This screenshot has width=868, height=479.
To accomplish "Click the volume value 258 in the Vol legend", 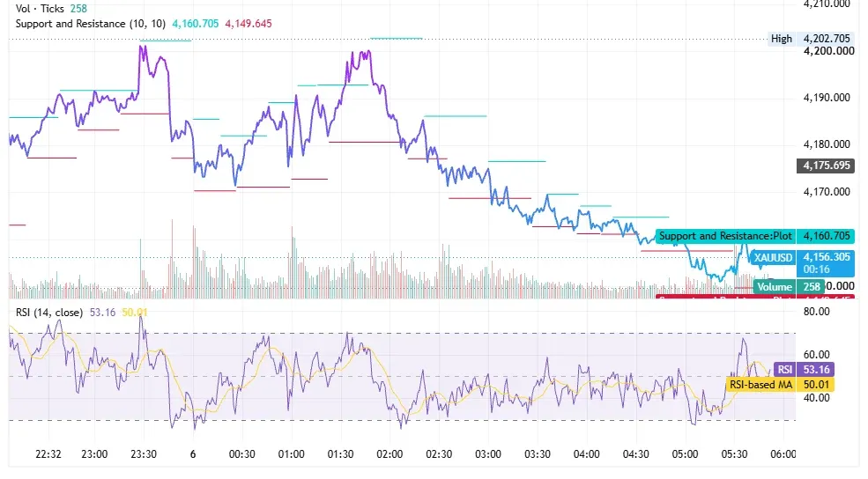I will pyautogui.click(x=78, y=8).
